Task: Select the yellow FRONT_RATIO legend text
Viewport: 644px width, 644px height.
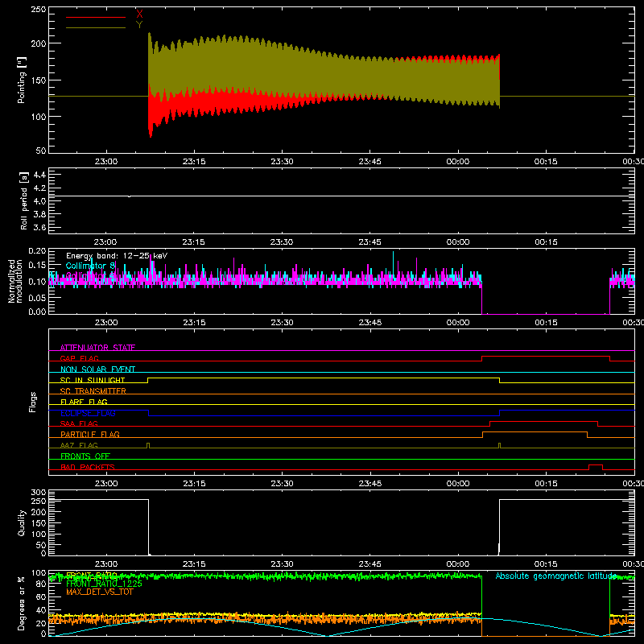Action: [92, 576]
